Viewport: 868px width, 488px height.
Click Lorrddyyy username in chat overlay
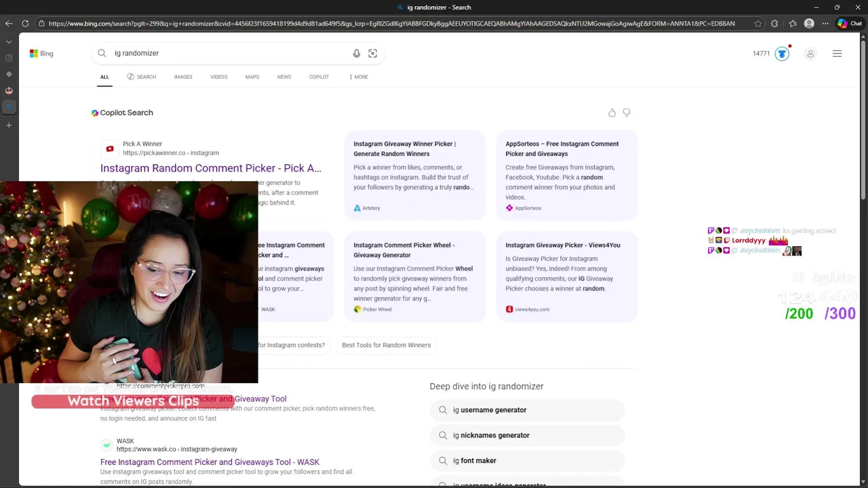(749, 241)
